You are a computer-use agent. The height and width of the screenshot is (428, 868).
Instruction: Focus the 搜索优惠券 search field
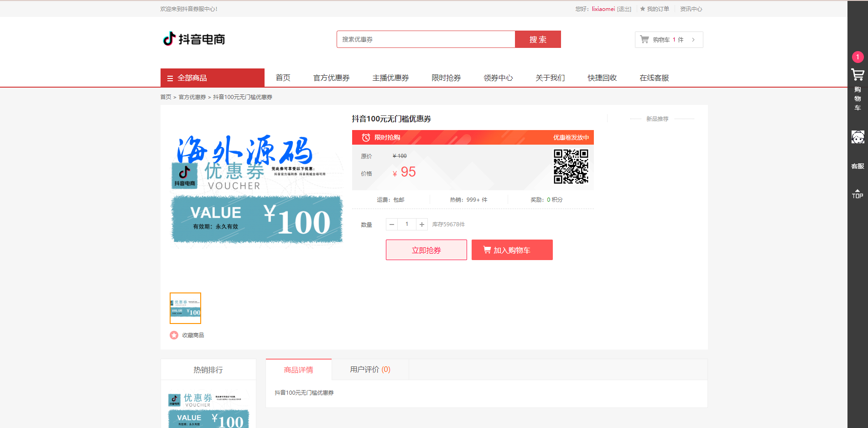tap(426, 40)
